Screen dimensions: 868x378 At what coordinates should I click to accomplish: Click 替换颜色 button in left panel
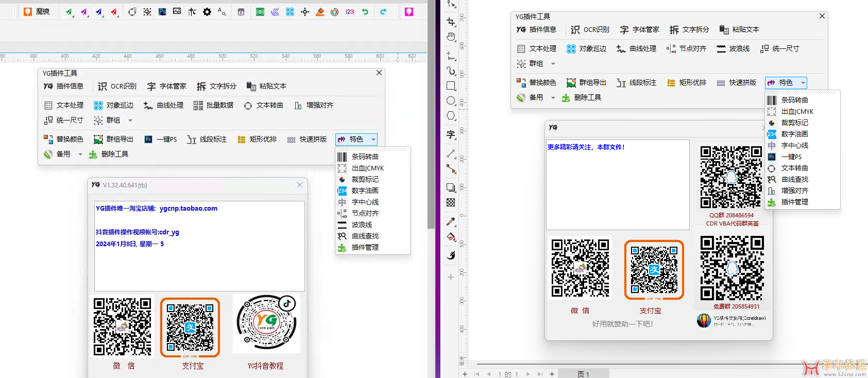[63, 140]
